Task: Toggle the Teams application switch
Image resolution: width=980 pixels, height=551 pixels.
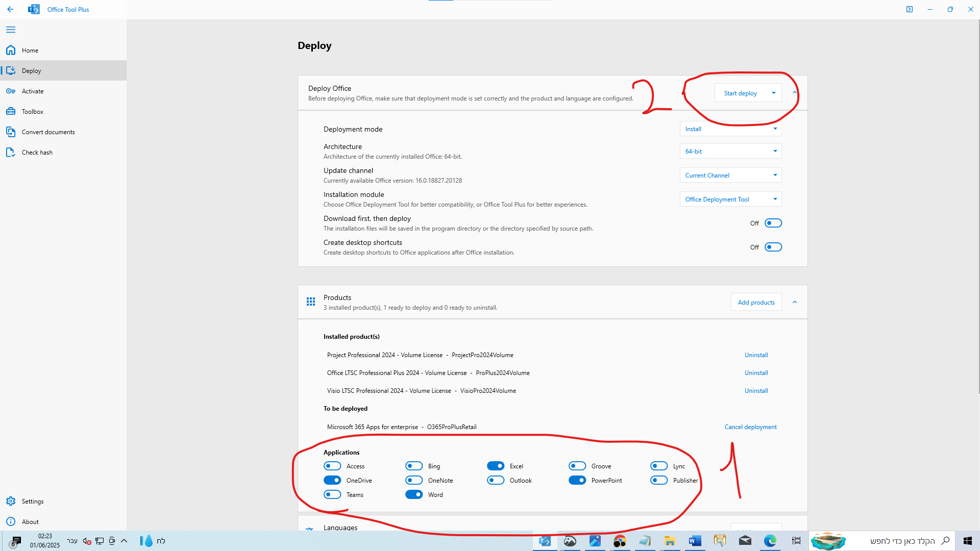Action: point(332,494)
